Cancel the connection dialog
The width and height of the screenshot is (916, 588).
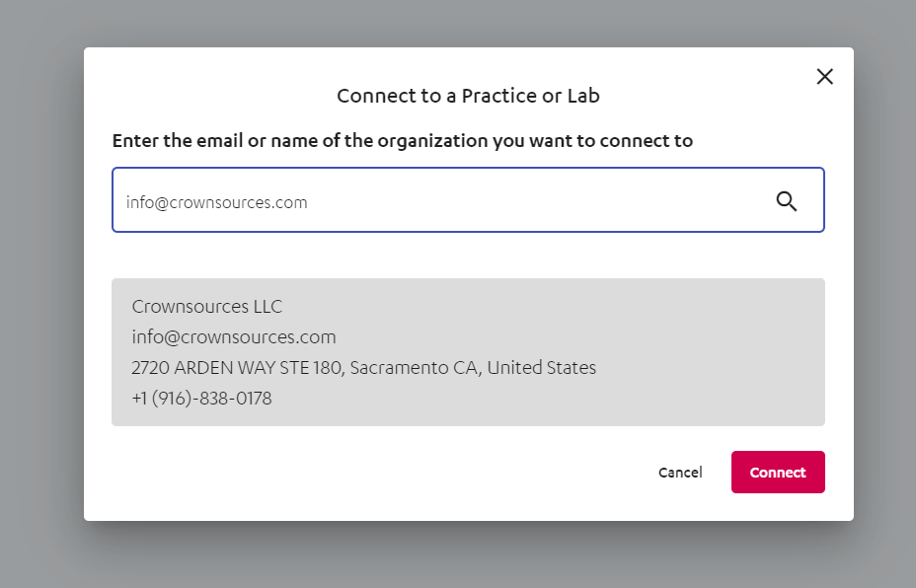pos(680,473)
